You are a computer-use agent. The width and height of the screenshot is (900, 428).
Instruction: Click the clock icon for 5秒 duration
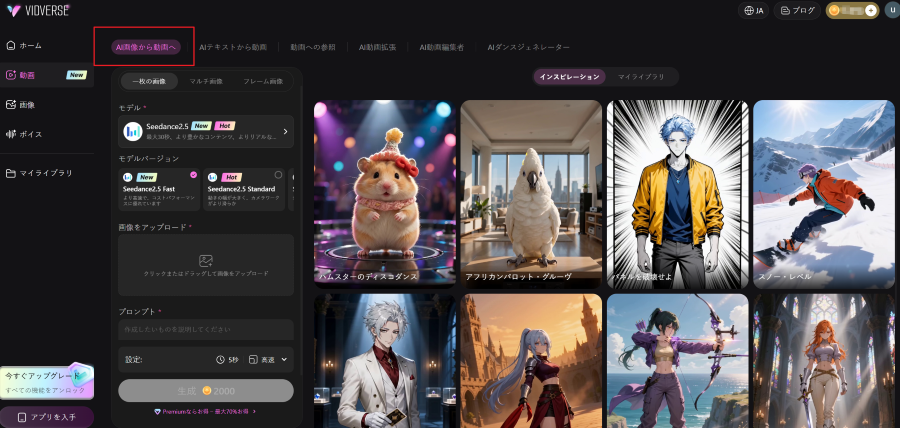(220, 360)
